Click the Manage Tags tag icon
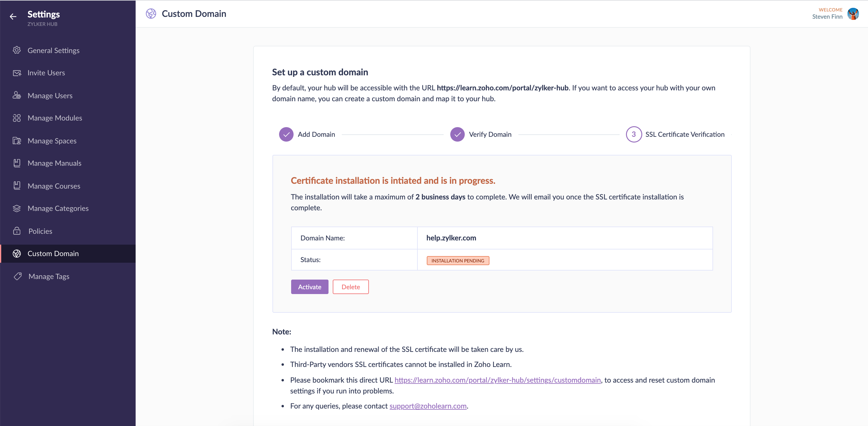868x426 pixels. [x=17, y=276]
